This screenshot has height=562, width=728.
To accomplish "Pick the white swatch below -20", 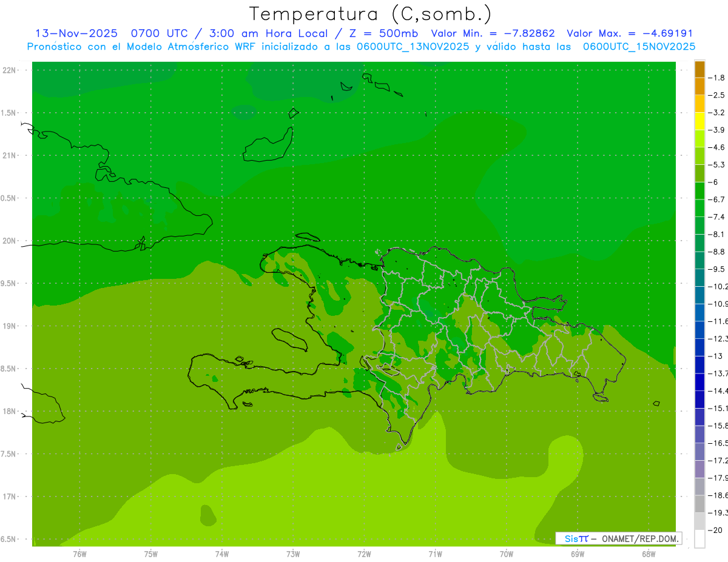I will tap(699, 539).
